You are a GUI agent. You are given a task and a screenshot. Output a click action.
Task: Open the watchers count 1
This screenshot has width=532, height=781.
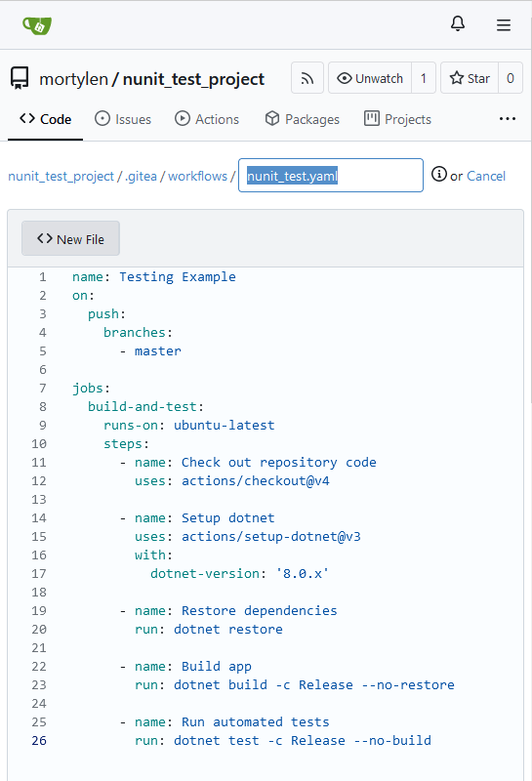(424, 78)
